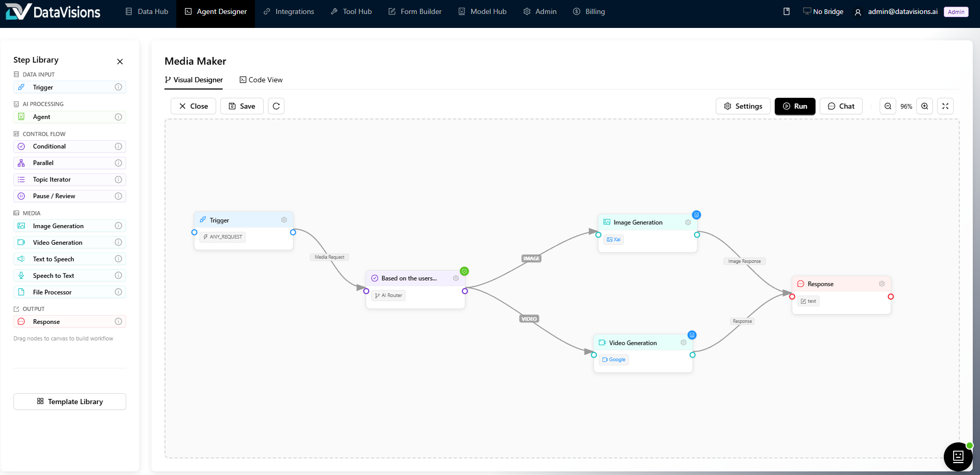Open the chatbot assistant floating button

click(958, 456)
